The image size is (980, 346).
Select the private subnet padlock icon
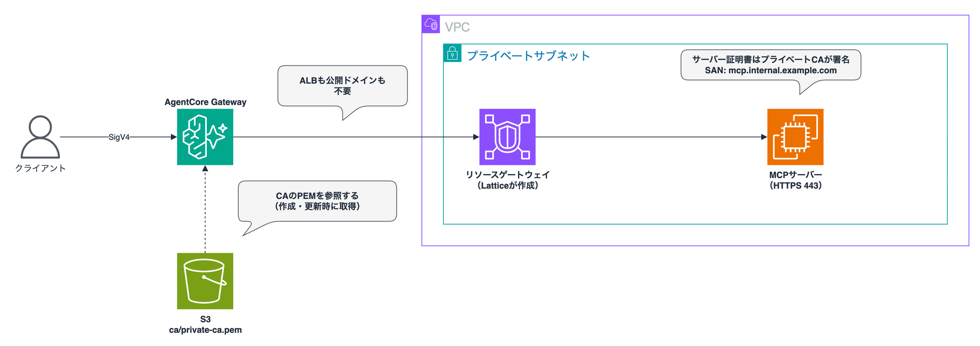[x=452, y=53]
